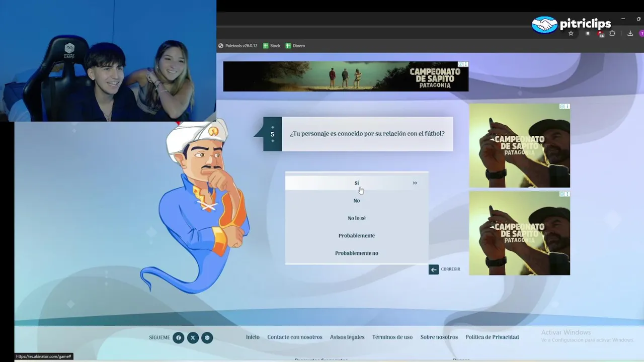Viewport: 644px width, 362px height.
Task: Open the 'Sobre nosotros' link
Action: pyautogui.click(x=439, y=337)
